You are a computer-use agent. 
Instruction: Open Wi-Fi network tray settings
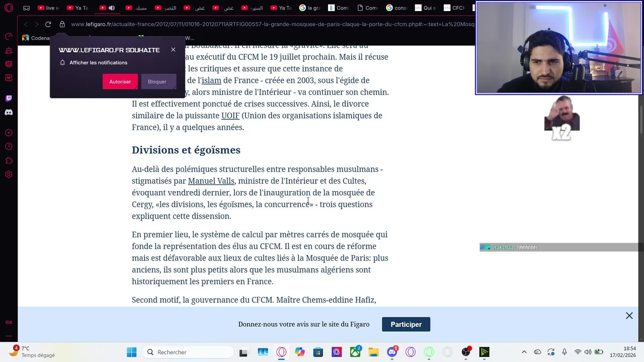tap(578, 352)
